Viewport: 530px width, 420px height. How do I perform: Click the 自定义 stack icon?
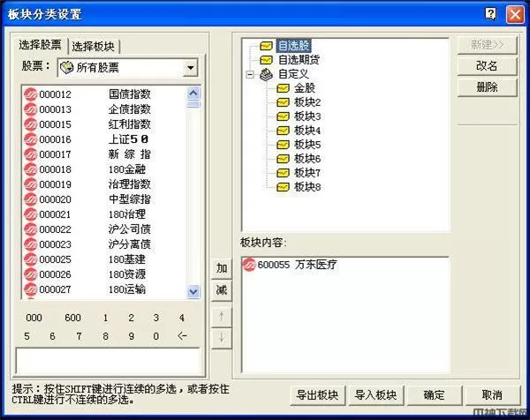[x=267, y=74]
